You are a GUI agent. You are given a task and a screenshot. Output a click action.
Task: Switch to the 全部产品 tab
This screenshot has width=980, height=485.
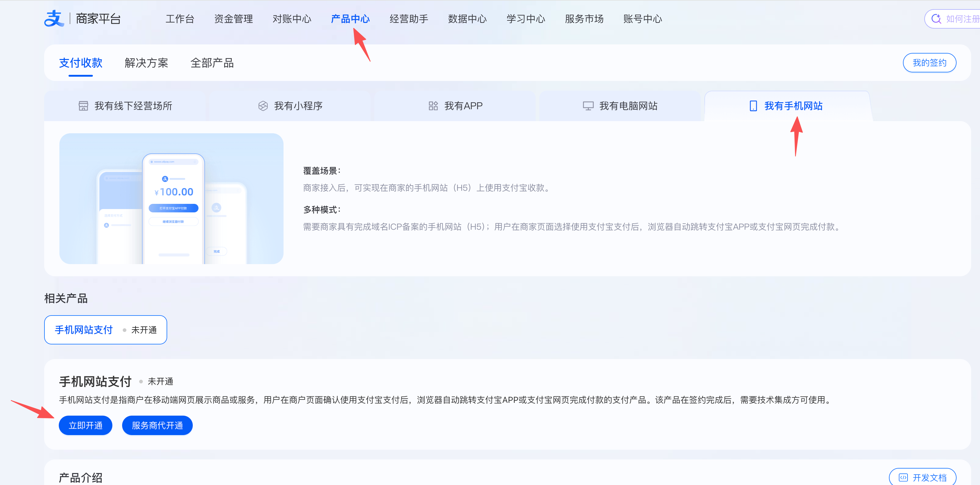(x=213, y=63)
